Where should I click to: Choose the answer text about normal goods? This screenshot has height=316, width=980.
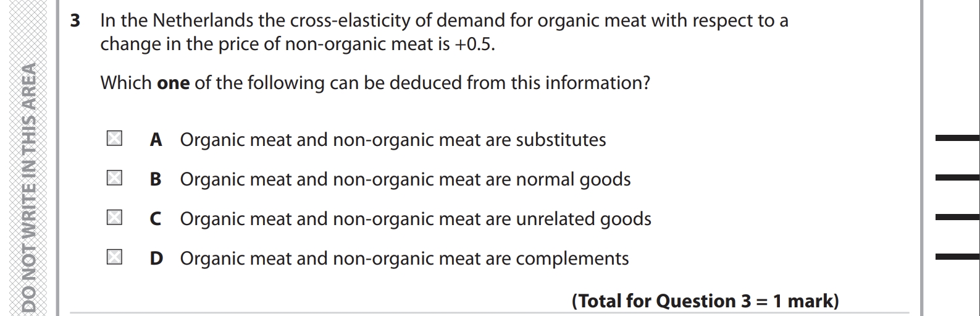405,179
